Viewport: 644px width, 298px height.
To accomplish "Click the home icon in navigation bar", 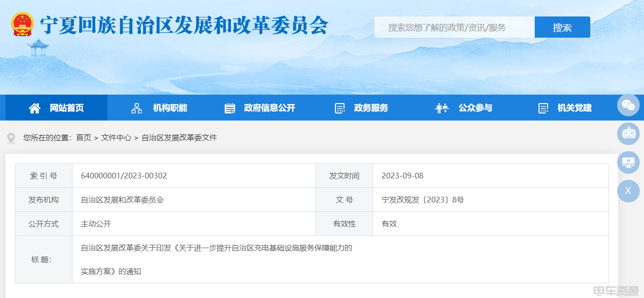I will tap(34, 108).
